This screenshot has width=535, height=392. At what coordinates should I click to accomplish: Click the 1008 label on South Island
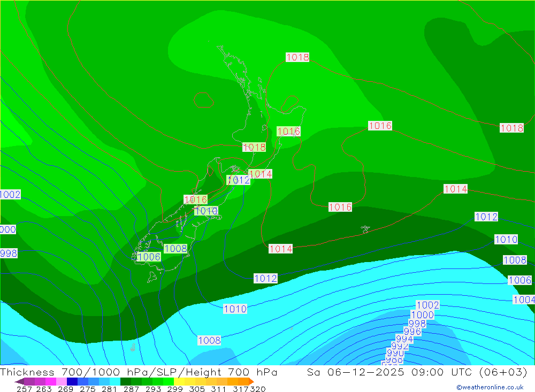tap(175, 248)
